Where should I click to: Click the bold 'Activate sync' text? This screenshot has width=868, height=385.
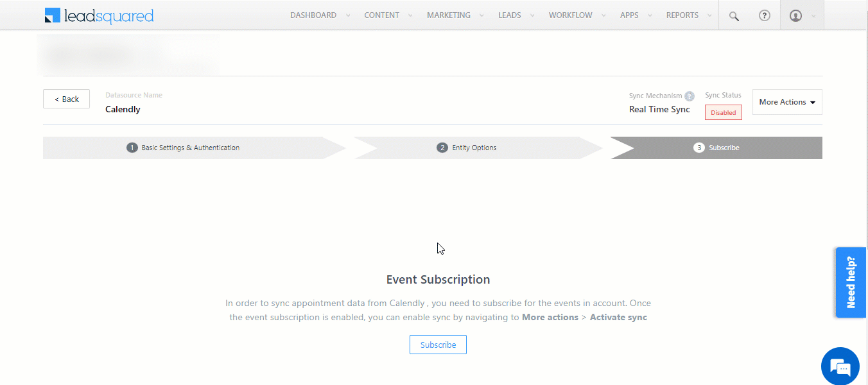618,317
